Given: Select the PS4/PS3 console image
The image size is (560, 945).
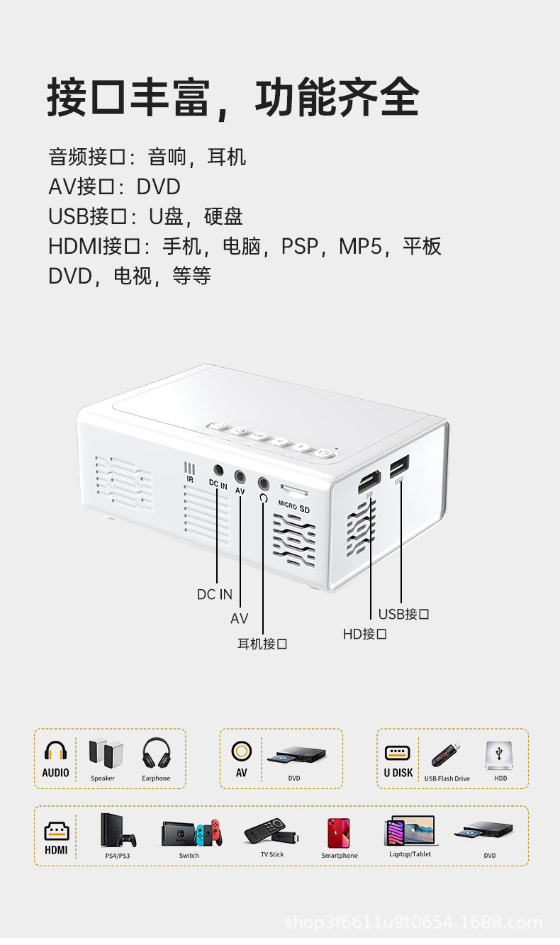Looking at the screenshot, I should 117,831.
